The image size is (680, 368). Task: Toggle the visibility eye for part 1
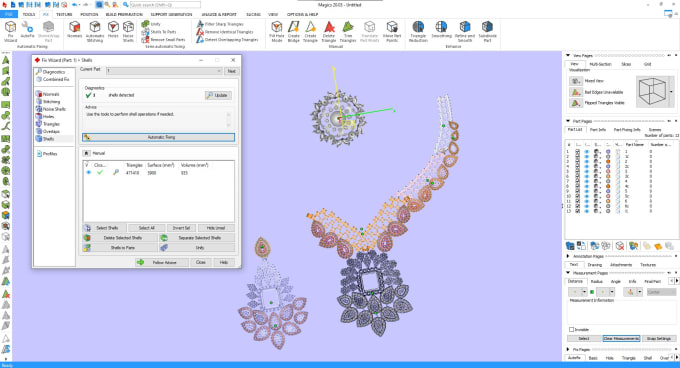587,152
